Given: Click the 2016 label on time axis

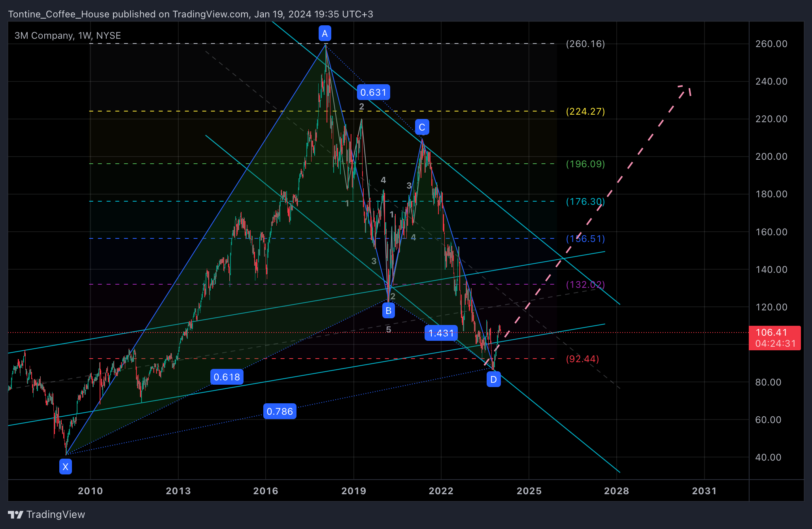Looking at the screenshot, I should [266, 491].
